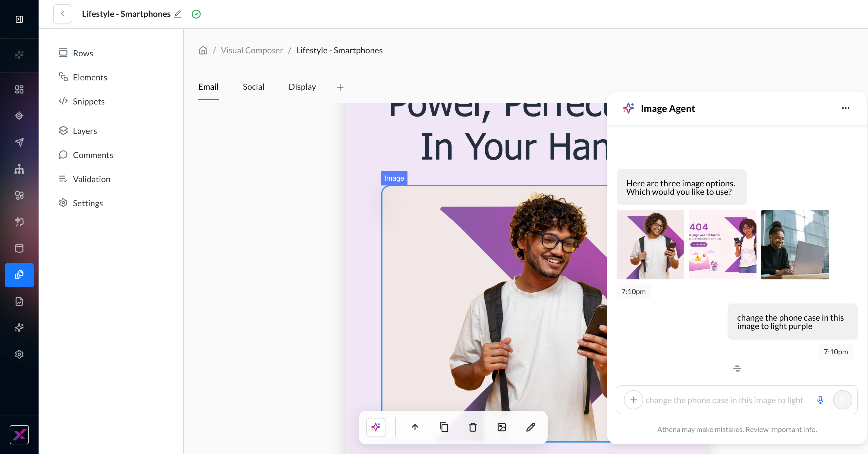
Task: Send the message with the arrow button
Action: point(842,400)
